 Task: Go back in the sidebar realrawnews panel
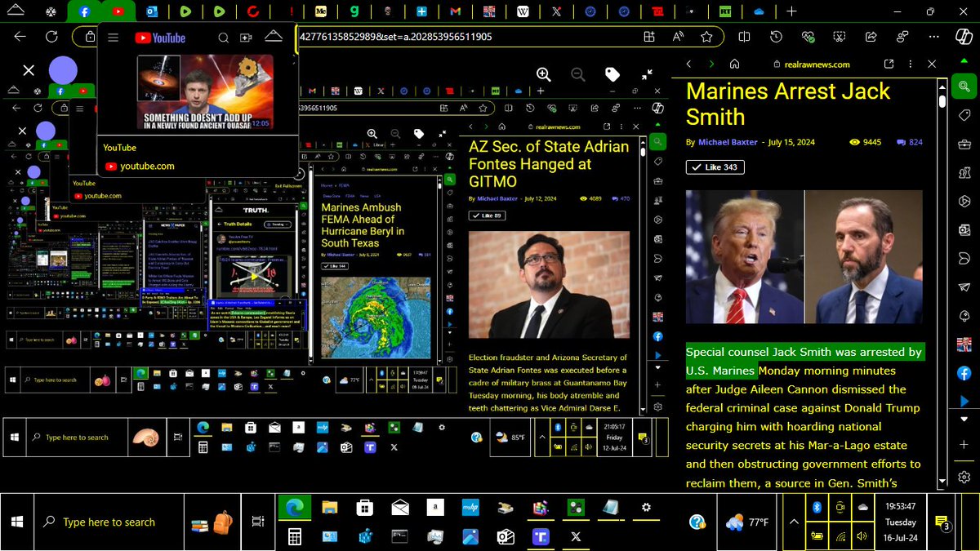pos(688,64)
